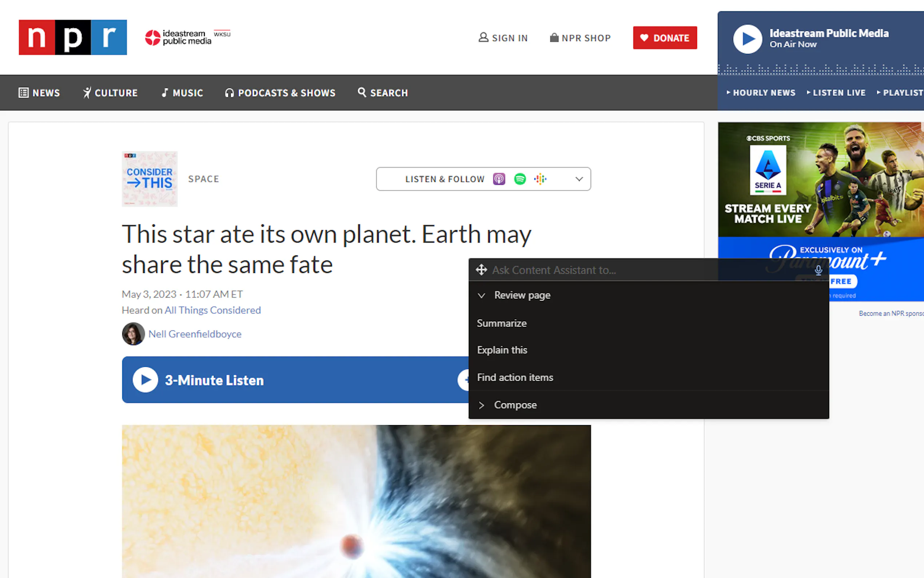The height and width of the screenshot is (578, 924).
Task: Click the Spotify icon
Action: 519,179
